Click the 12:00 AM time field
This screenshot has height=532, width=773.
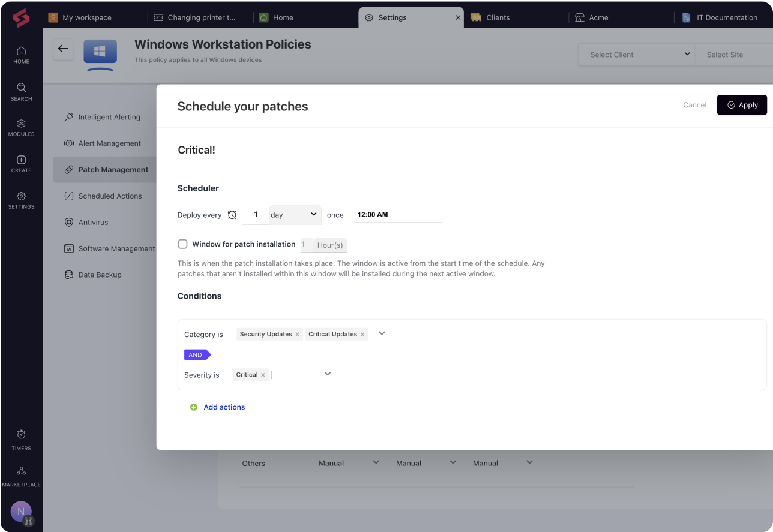coord(384,214)
